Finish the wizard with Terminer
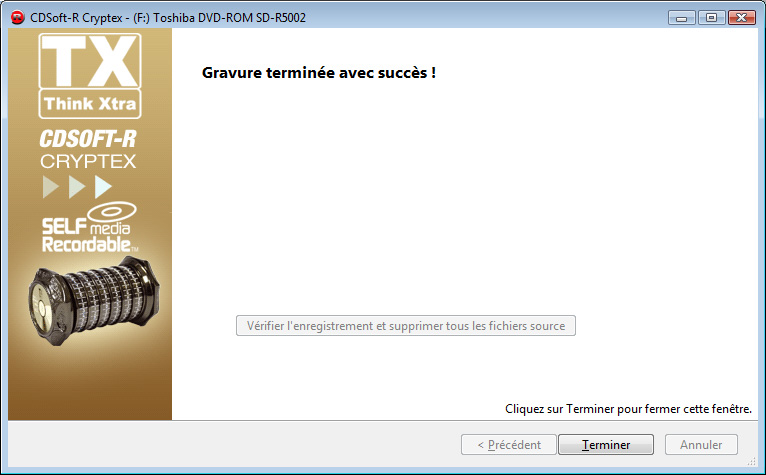This screenshot has width=766, height=475. tap(606, 445)
